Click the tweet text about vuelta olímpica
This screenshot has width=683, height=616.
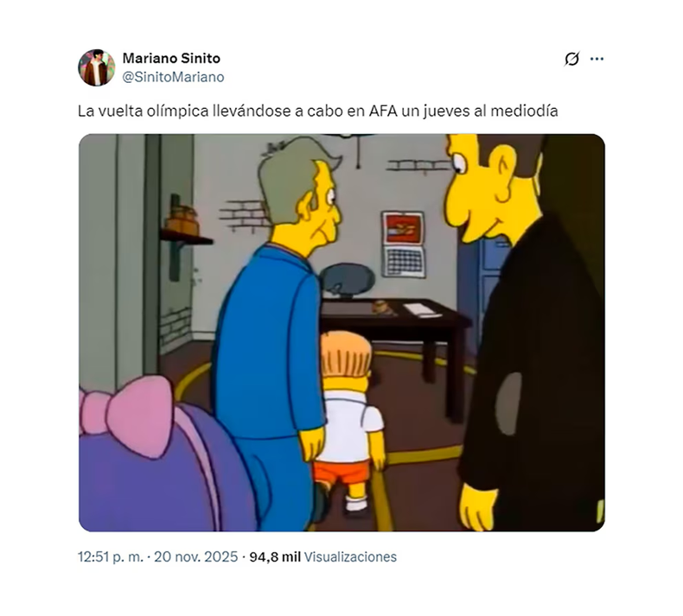[x=318, y=111]
